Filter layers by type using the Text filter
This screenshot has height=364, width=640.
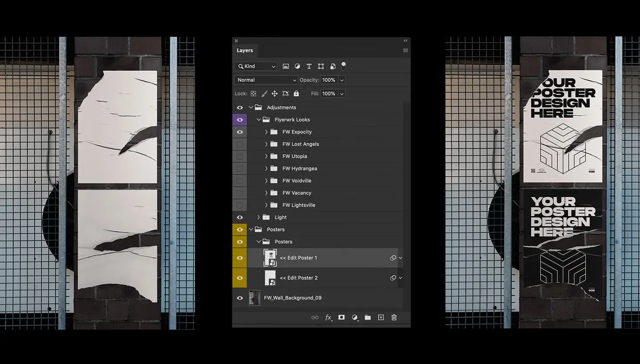click(309, 66)
